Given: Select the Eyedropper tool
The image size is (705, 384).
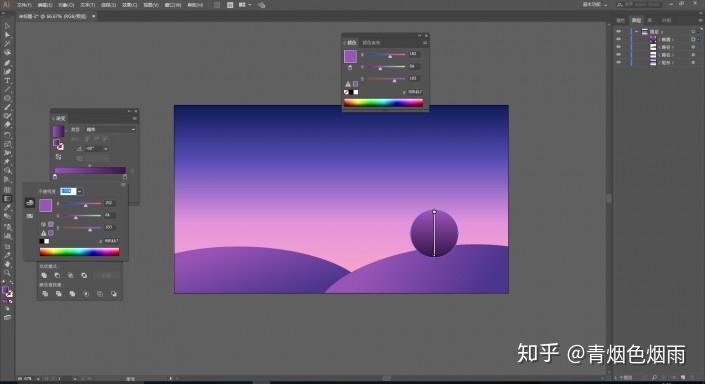Looking at the screenshot, I should pos(7,207).
